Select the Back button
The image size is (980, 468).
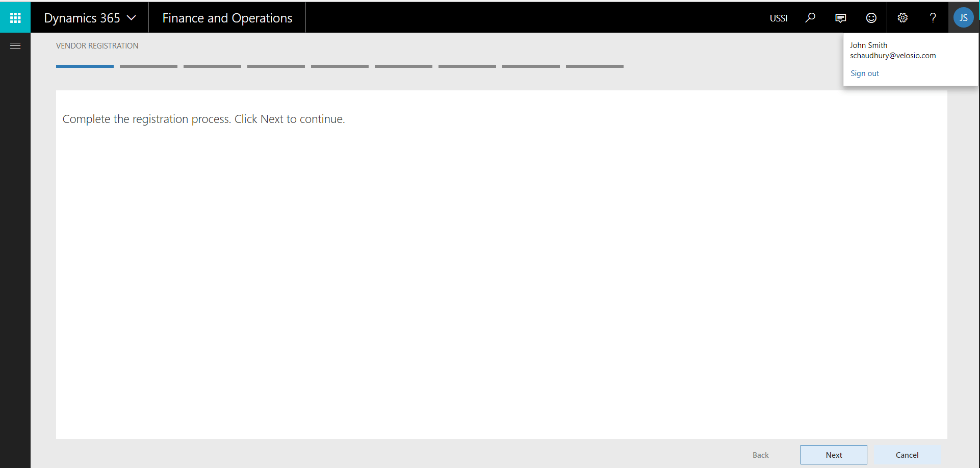760,455
